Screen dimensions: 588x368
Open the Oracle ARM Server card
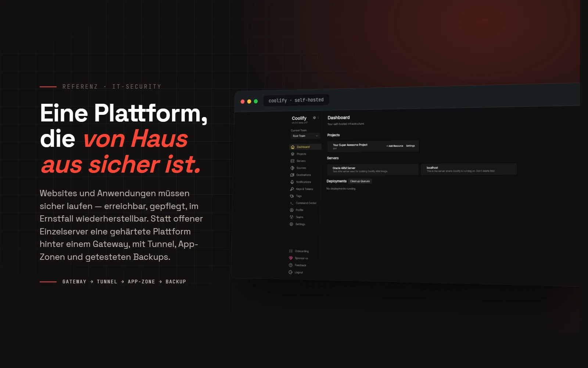[x=373, y=169]
